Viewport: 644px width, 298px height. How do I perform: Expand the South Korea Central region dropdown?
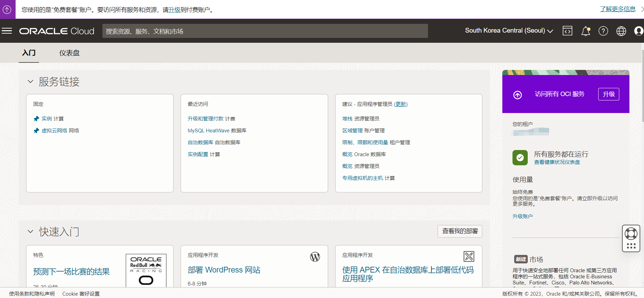coord(509,31)
